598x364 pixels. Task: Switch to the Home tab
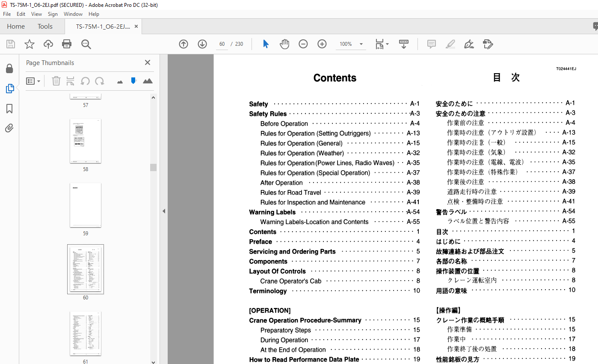click(16, 27)
